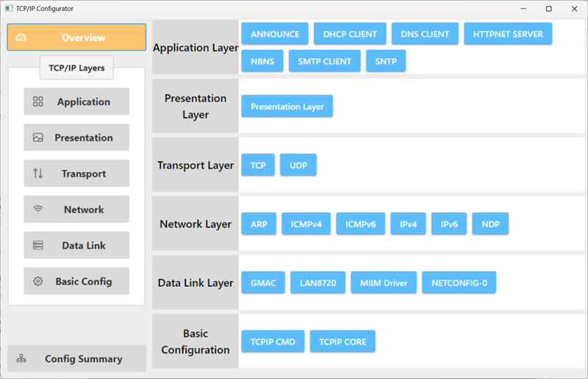588x379 pixels.
Task: Click the Config Summary hierarchy icon
Action: [x=21, y=358]
